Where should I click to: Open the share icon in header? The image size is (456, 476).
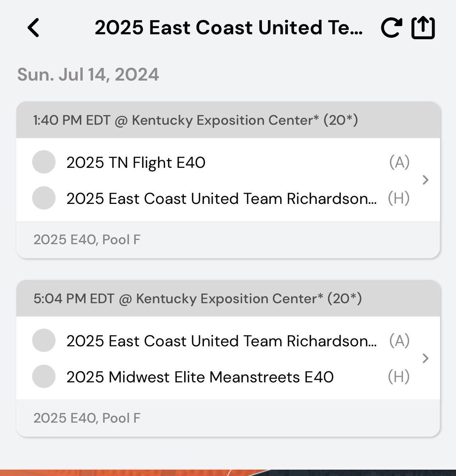[423, 28]
